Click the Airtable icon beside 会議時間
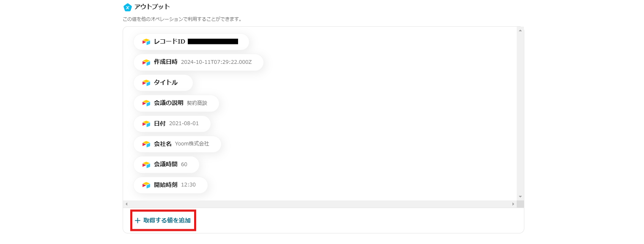The width and height of the screenshot is (644, 244). point(146,164)
